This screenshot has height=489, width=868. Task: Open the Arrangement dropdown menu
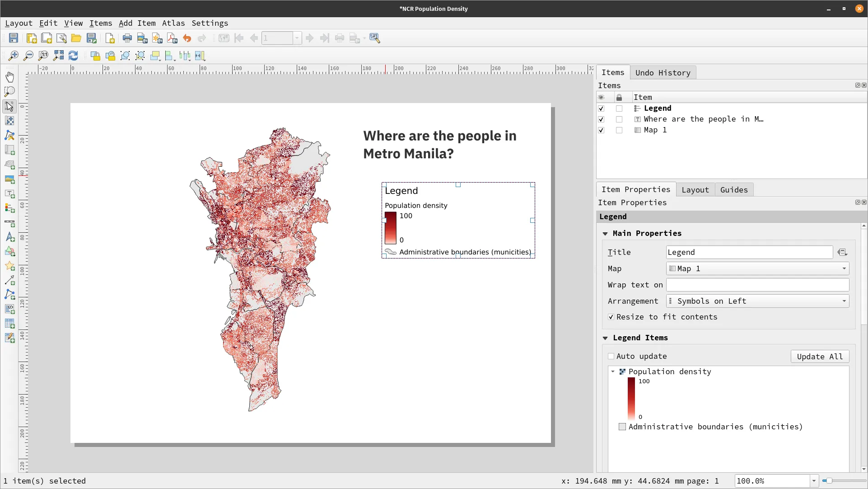[757, 301]
